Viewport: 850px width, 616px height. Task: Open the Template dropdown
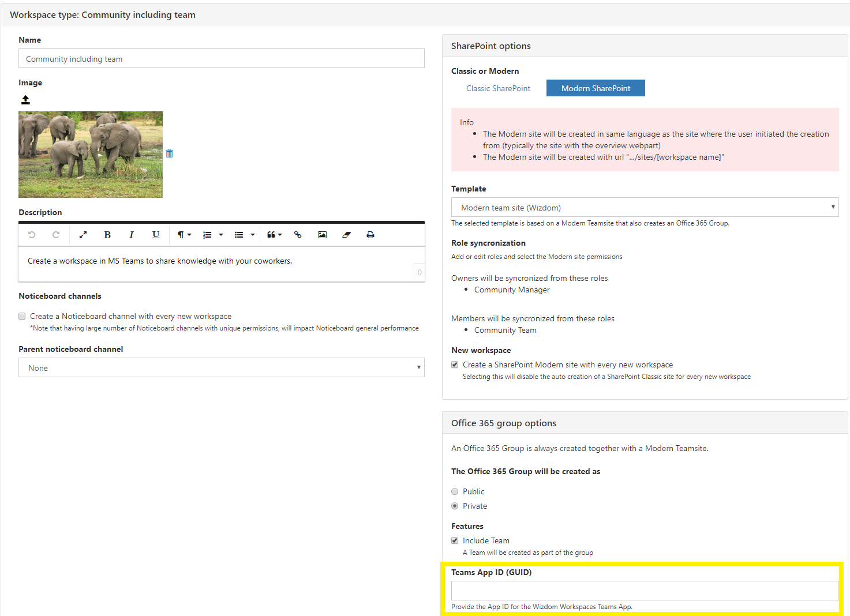coord(645,207)
